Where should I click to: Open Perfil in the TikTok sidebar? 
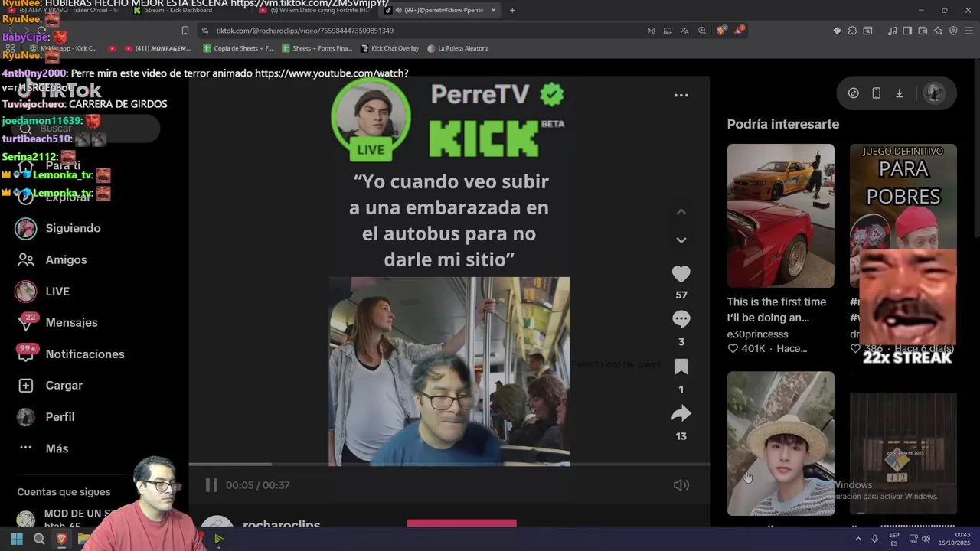click(60, 417)
